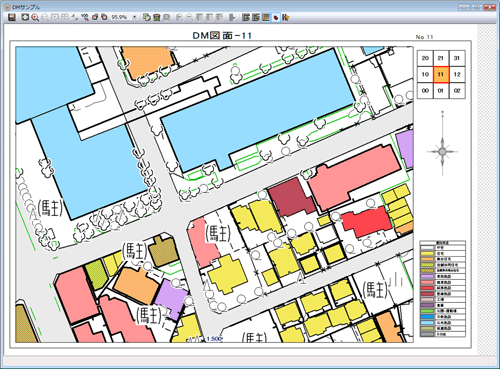The width and height of the screenshot is (500, 369).
Task: Click the dark blue swatch in the legend
Action: click(x=427, y=317)
